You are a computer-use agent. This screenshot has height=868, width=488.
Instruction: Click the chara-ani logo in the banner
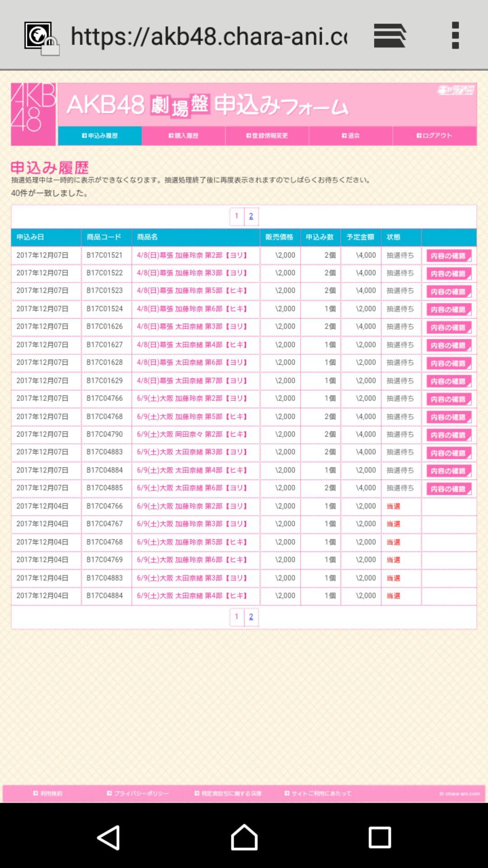click(455, 90)
